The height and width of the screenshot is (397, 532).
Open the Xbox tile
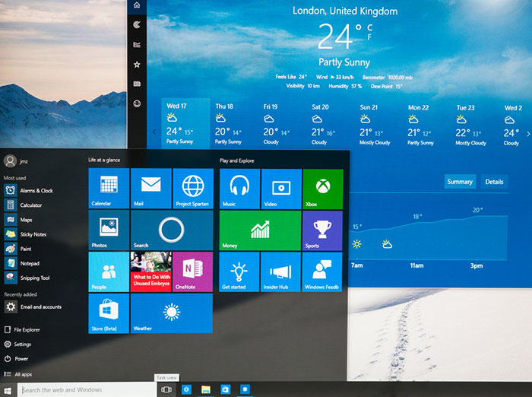pos(322,188)
